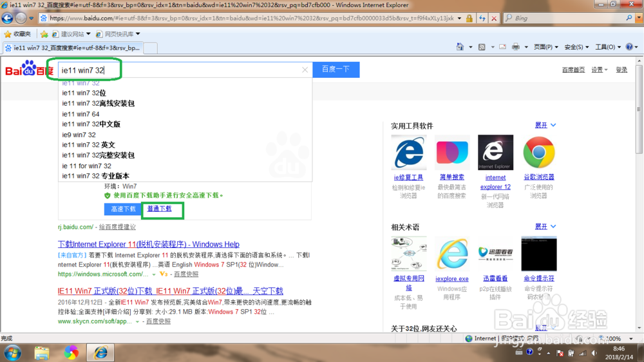Open the 页面(P) menu

tap(546, 47)
